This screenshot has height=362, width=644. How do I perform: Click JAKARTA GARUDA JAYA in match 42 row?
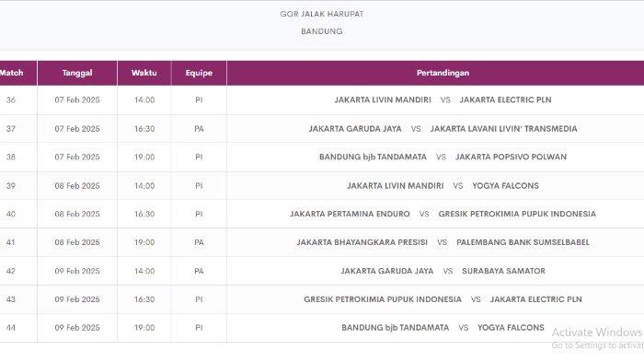[387, 271]
